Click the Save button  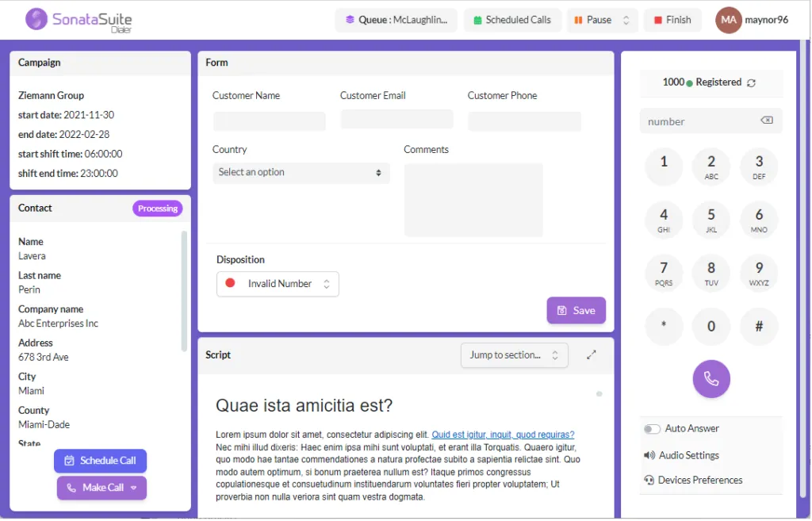(576, 311)
